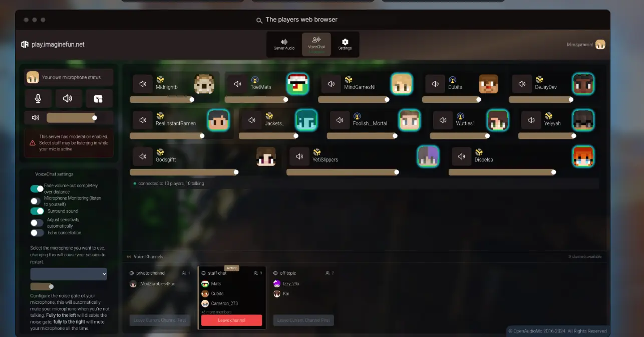Image resolution: width=644 pixels, height=337 pixels.
Task: Mute DeJayDev speaker icon
Action: click(522, 84)
